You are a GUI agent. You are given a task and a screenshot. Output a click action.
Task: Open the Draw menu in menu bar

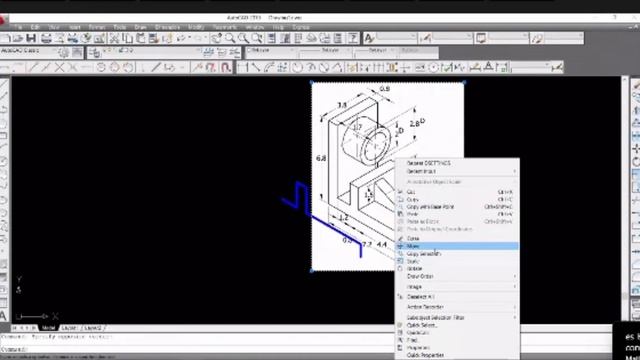click(140, 27)
